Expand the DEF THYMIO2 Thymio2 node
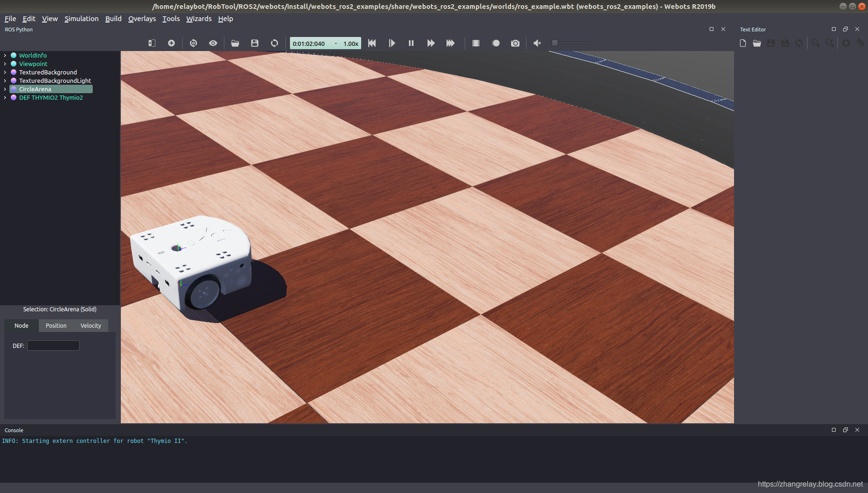868x493 pixels. coord(5,97)
